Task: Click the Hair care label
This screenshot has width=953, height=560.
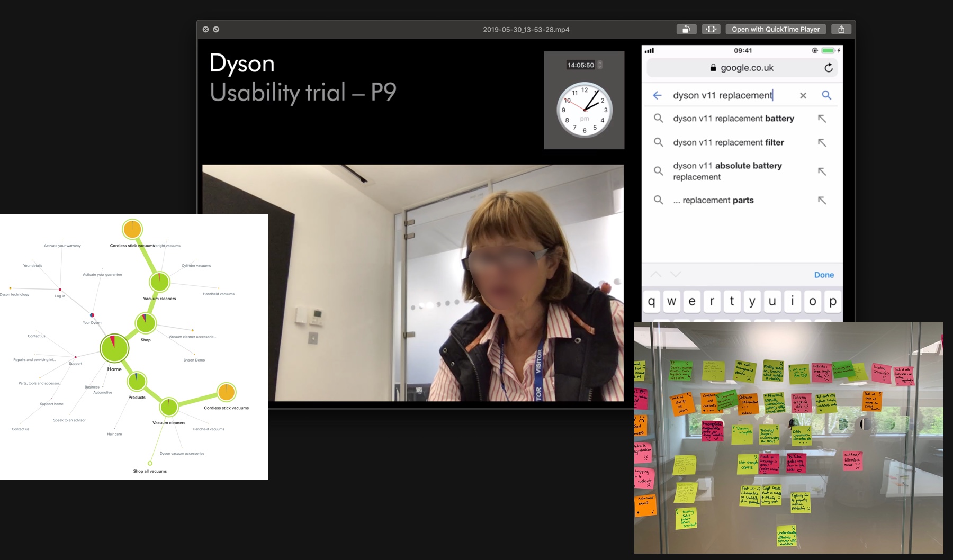Action: tap(114, 434)
